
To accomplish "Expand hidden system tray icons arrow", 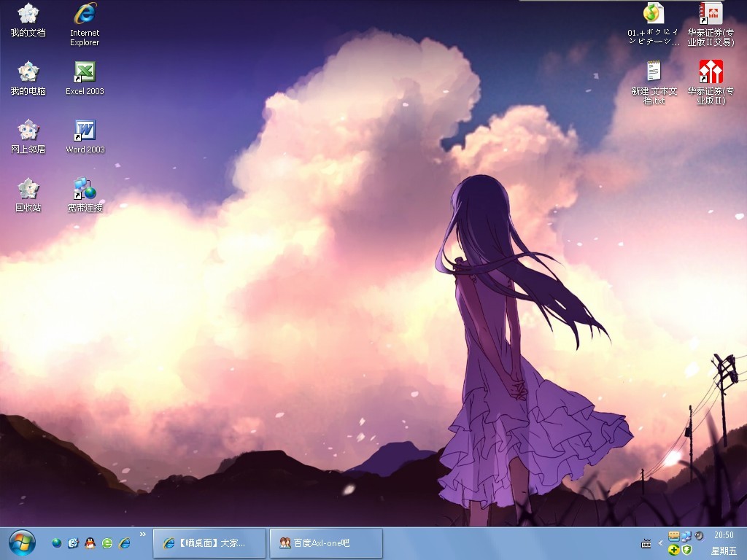I will (x=660, y=542).
